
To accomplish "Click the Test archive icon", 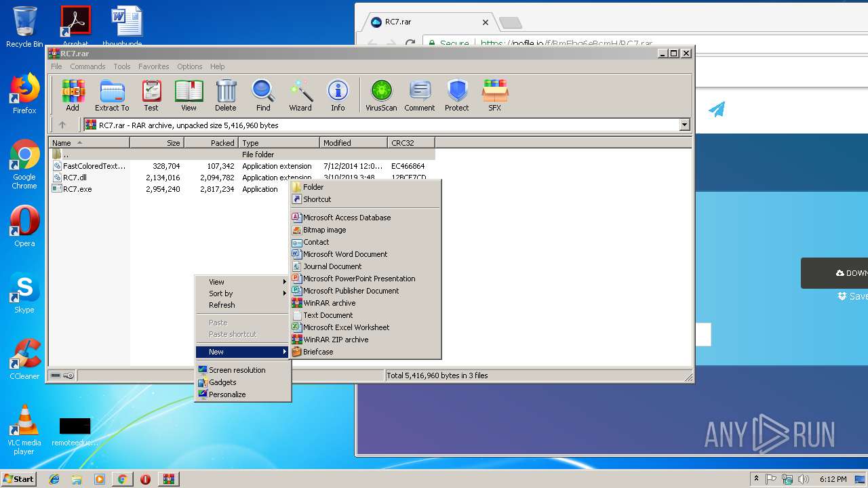I will coord(151,96).
